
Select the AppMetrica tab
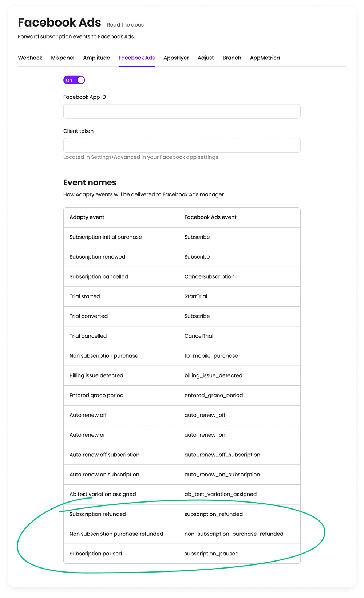point(265,58)
